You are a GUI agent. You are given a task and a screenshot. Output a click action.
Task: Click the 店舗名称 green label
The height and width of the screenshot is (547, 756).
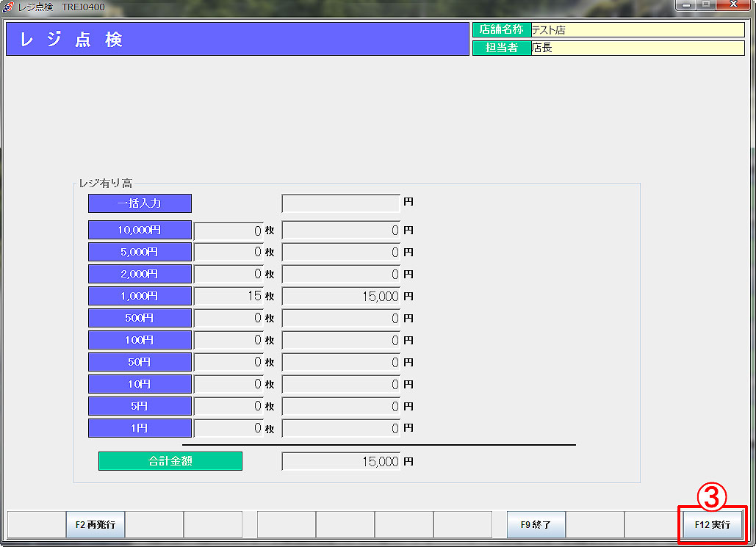(501, 30)
